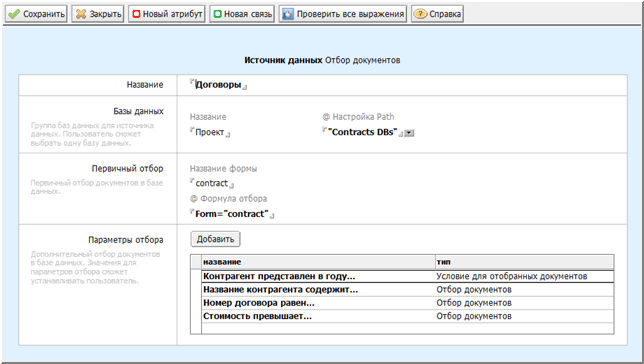Click the green square Новая связь icon
This screenshot has height=364, width=644.
point(218,14)
